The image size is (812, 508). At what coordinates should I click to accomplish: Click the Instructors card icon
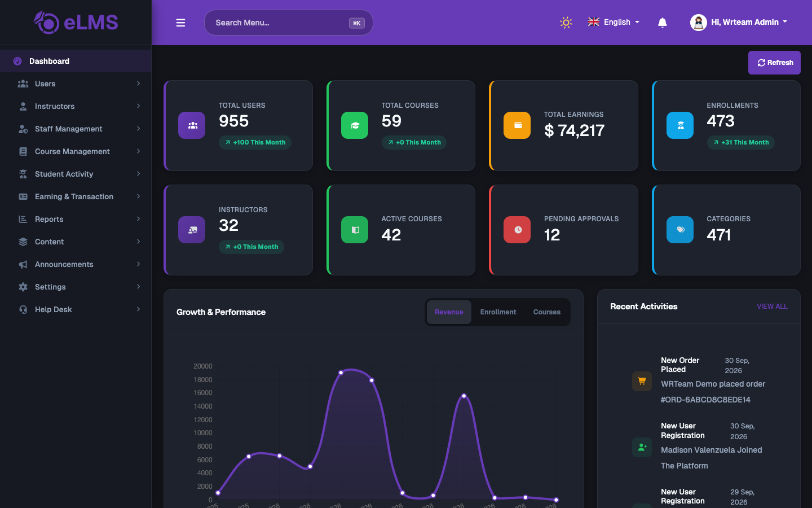point(192,230)
